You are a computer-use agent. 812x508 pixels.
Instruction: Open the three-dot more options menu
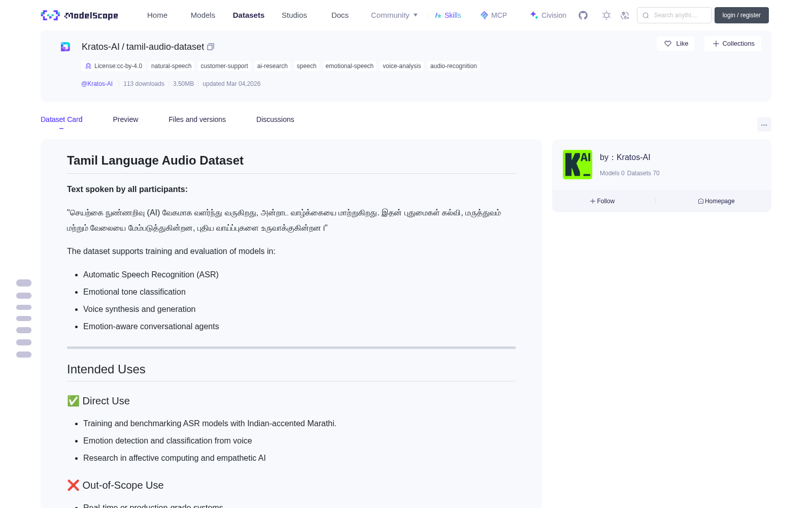(x=764, y=124)
